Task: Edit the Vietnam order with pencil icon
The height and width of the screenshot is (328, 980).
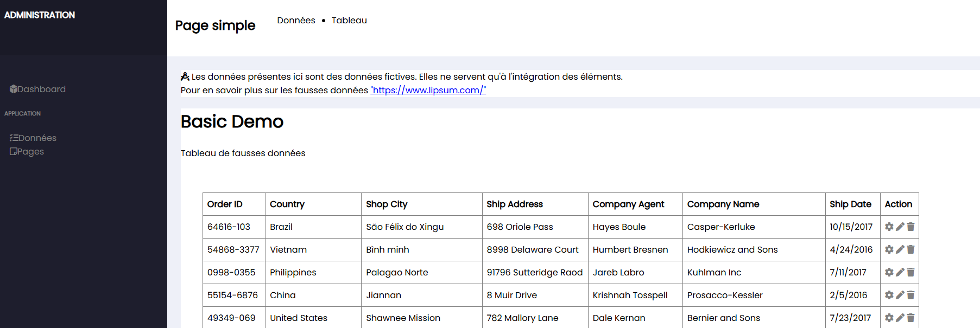Action: [900, 249]
